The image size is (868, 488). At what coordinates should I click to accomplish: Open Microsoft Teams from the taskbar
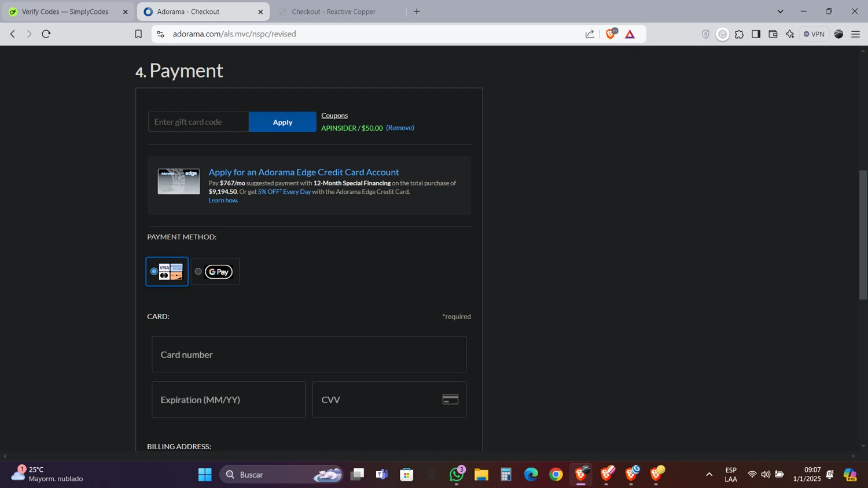382,475
